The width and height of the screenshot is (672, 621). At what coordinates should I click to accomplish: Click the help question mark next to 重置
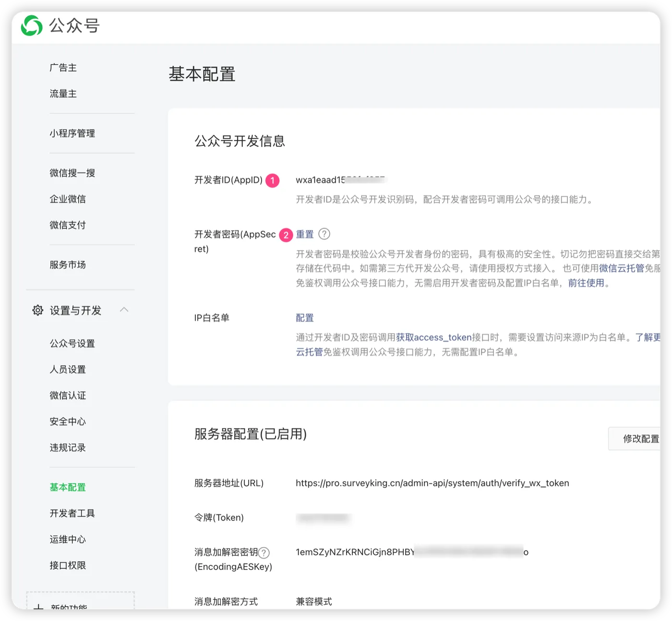(324, 234)
